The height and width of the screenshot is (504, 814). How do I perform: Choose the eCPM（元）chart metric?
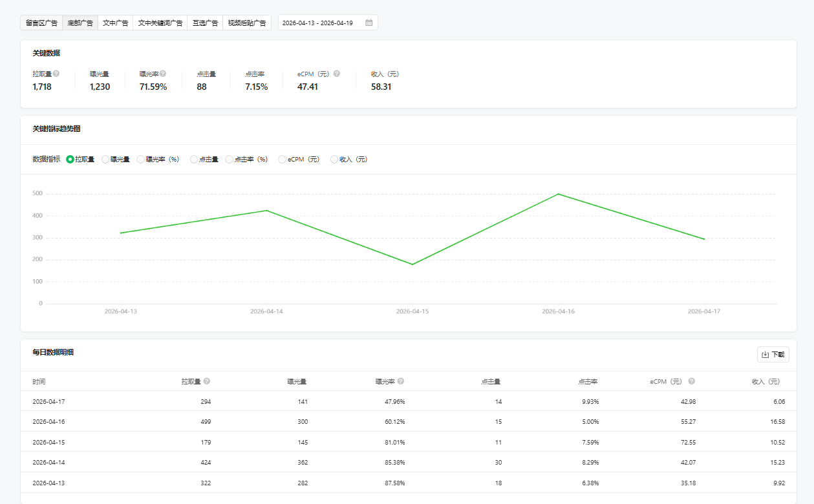[282, 160]
